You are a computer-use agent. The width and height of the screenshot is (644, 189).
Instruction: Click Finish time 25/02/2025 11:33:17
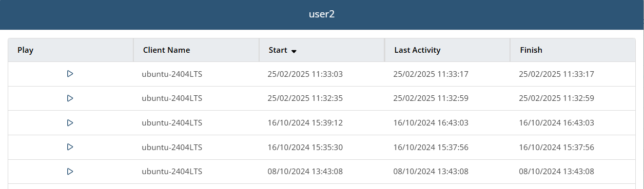pyautogui.click(x=556, y=74)
